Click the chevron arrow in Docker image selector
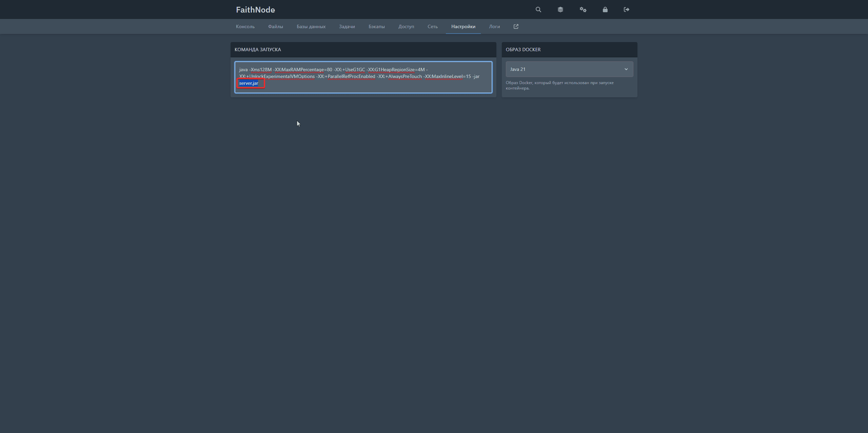The width and height of the screenshot is (868, 433). [626, 69]
